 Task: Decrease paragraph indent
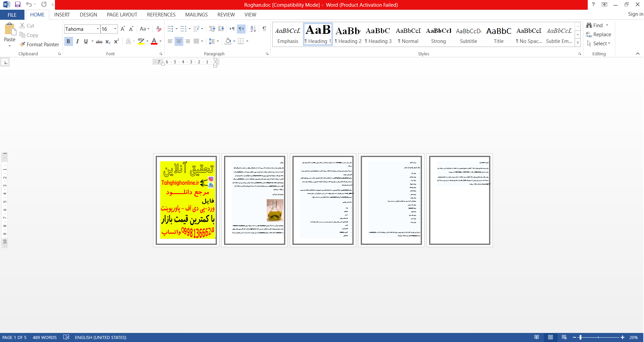coord(212,29)
